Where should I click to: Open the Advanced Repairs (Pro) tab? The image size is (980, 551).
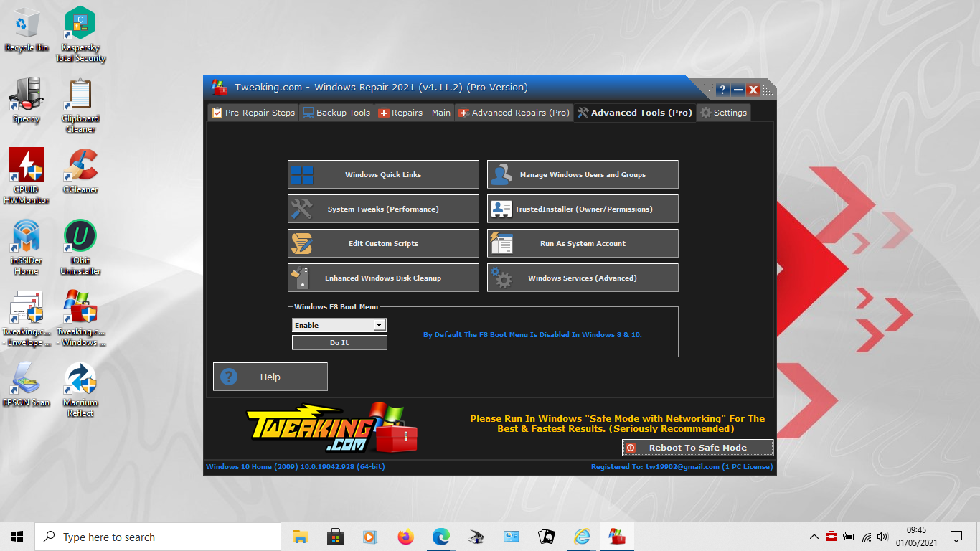514,113
